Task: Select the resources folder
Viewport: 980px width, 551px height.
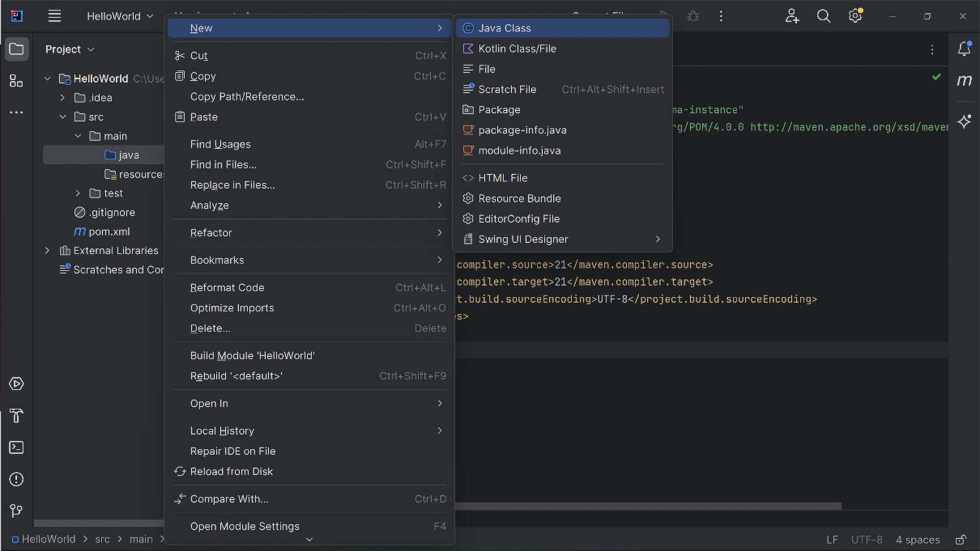Action: pos(134,174)
